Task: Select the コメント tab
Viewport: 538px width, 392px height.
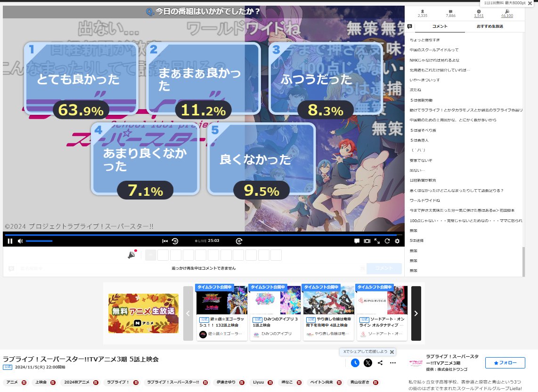Action: tap(440, 26)
